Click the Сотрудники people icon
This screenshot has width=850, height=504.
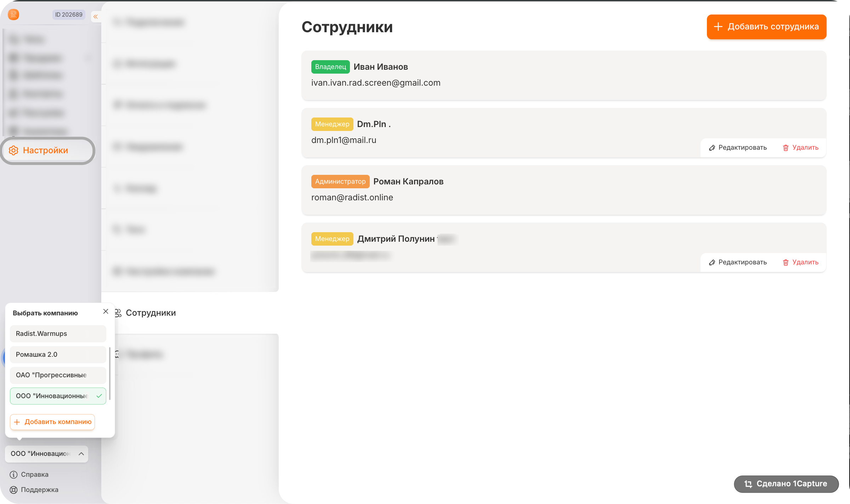[118, 313]
